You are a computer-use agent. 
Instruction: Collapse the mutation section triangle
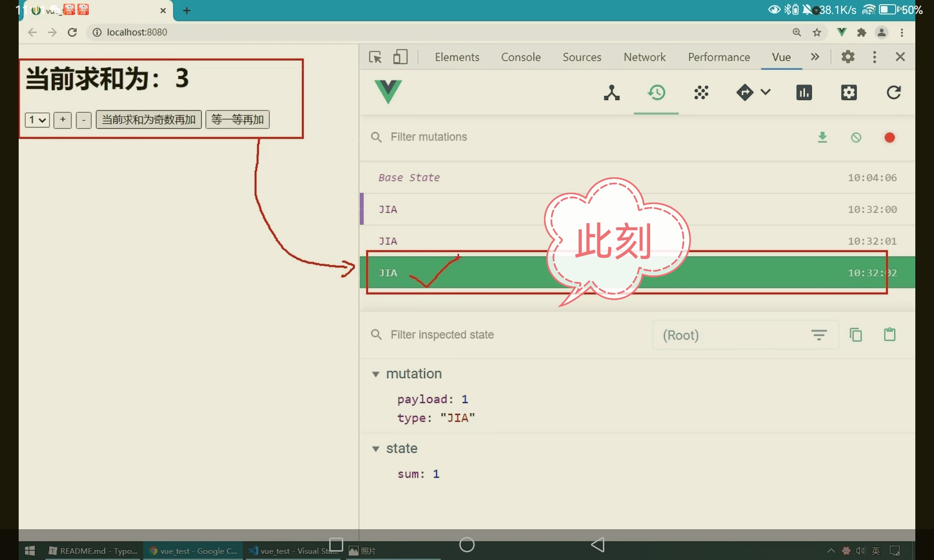coord(375,374)
